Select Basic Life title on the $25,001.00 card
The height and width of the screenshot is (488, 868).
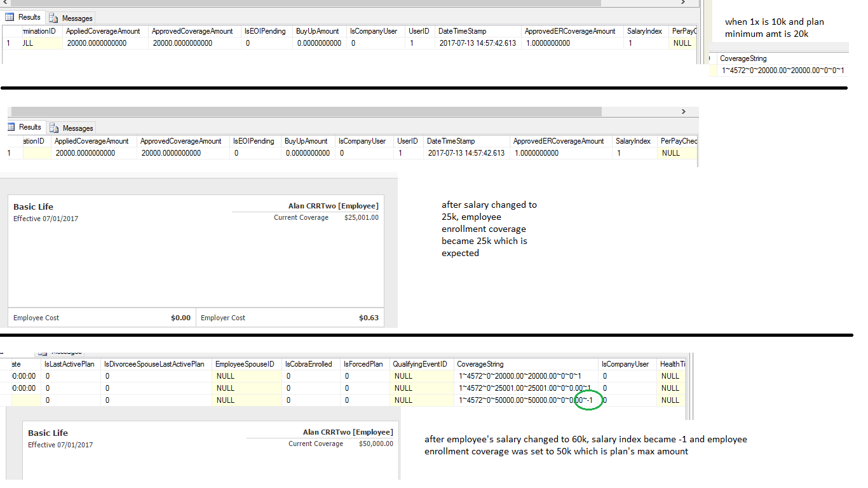click(x=34, y=207)
